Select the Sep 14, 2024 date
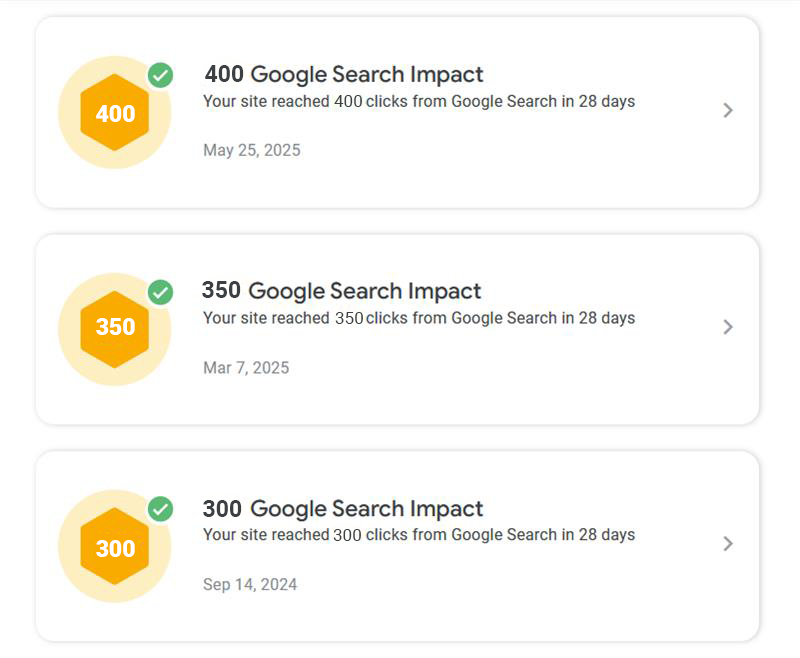Image resolution: width=800 pixels, height=658 pixels. click(250, 584)
